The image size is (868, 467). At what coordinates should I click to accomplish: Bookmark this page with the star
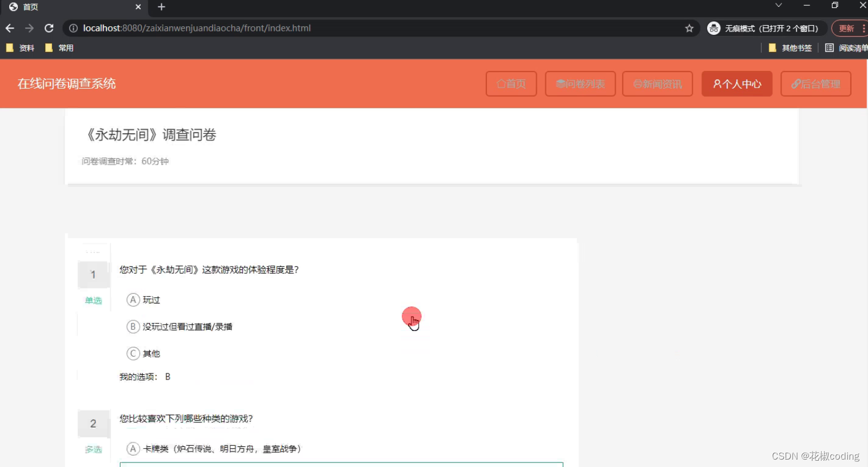click(x=689, y=28)
